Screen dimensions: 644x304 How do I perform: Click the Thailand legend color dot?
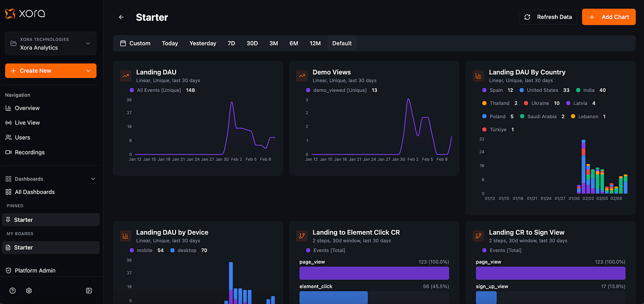[x=485, y=103]
